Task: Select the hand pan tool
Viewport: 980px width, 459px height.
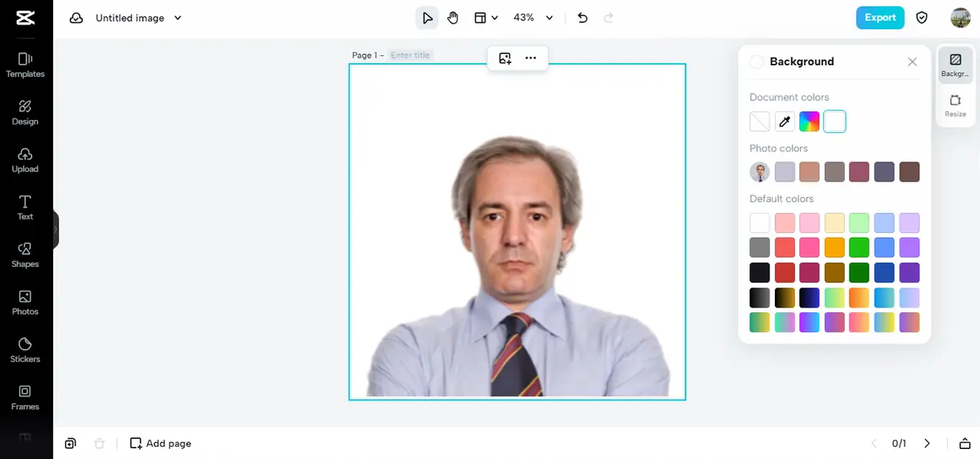Action: coord(453,18)
